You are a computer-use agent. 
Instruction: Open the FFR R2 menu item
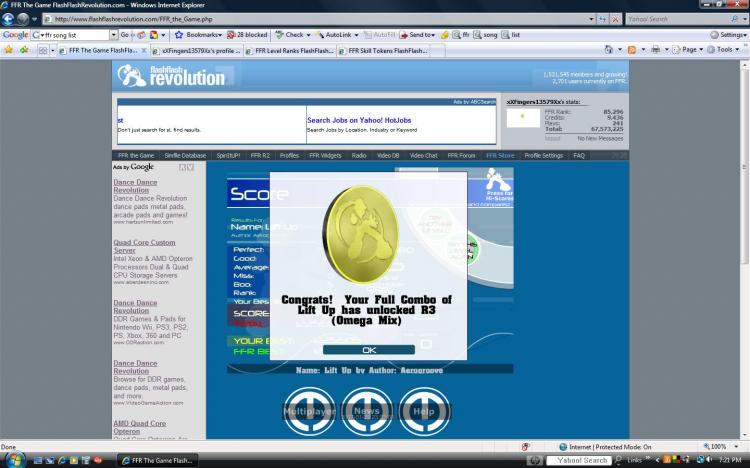click(260, 156)
